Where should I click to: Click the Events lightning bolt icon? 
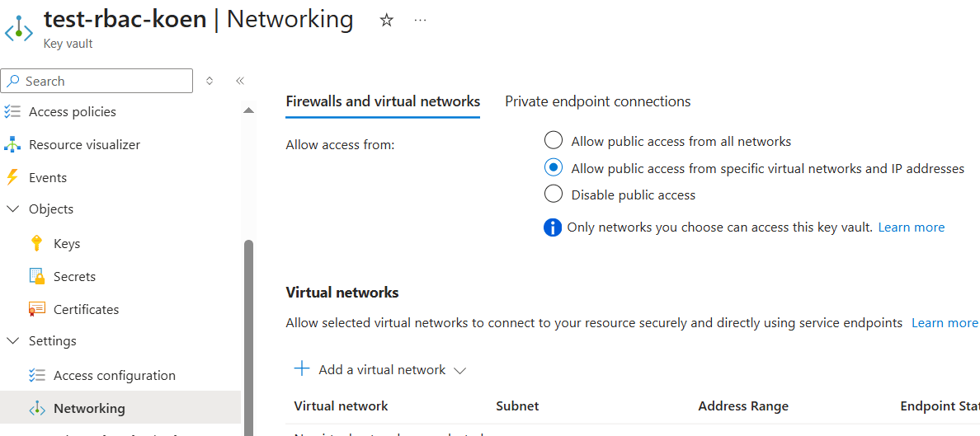[12, 177]
